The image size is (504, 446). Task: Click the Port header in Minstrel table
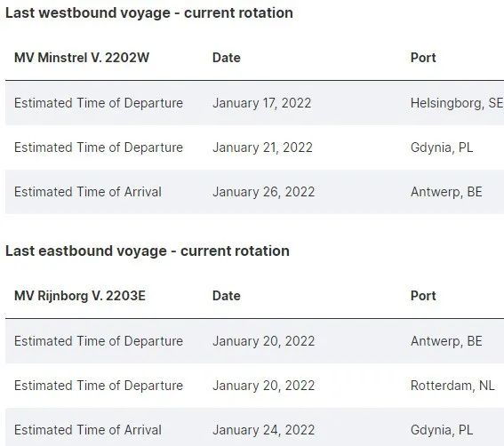click(x=423, y=58)
